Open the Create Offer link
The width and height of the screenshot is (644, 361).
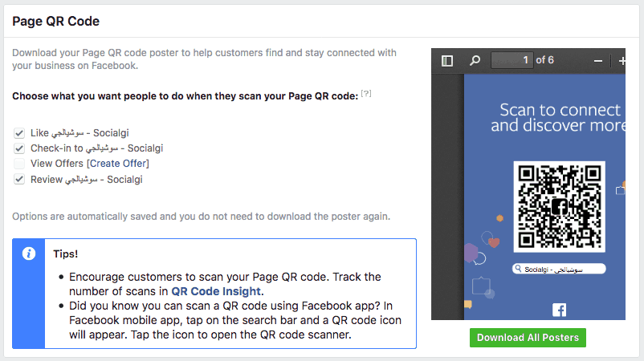[x=118, y=164]
